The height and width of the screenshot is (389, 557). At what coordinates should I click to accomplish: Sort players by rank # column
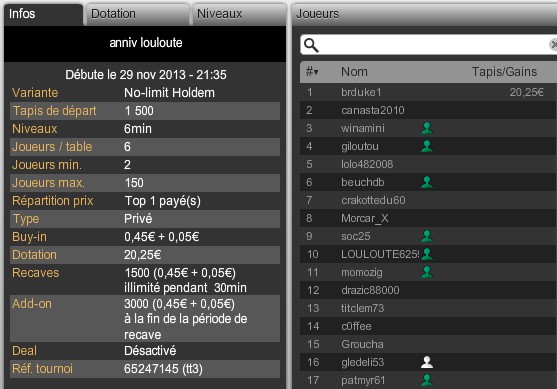[312, 72]
